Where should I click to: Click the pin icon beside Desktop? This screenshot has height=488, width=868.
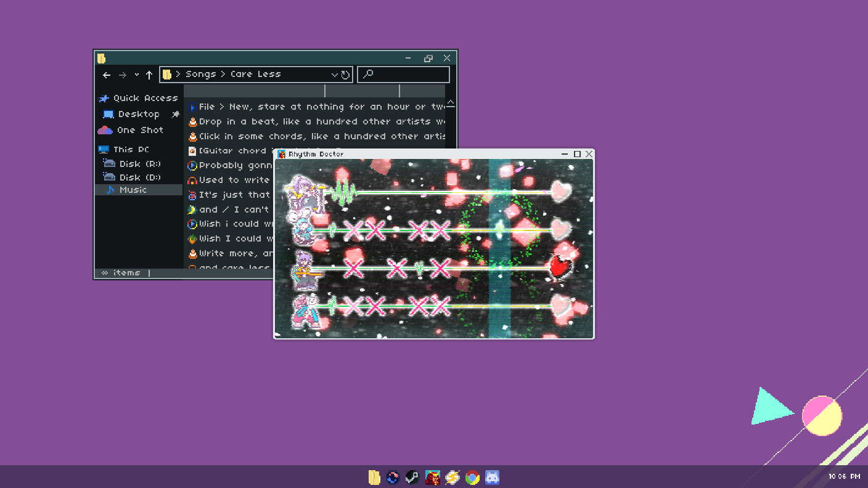coord(175,114)
